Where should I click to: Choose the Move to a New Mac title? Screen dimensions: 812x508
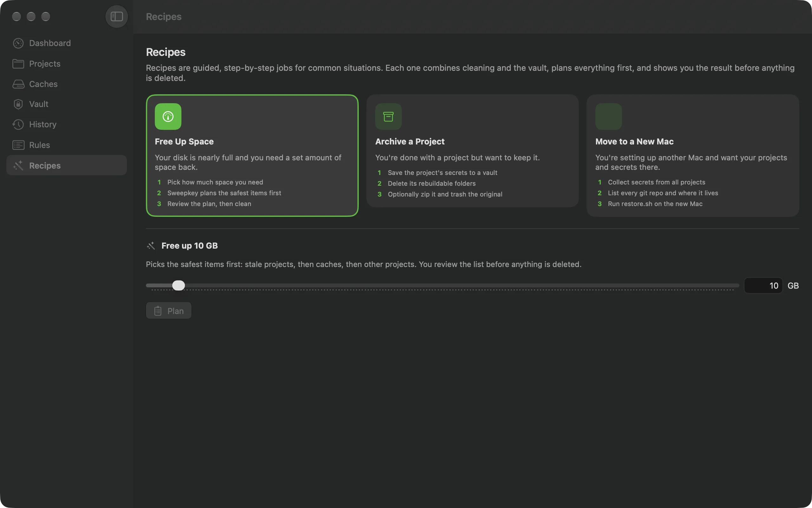pyautogui.click(x=634, y=142)
